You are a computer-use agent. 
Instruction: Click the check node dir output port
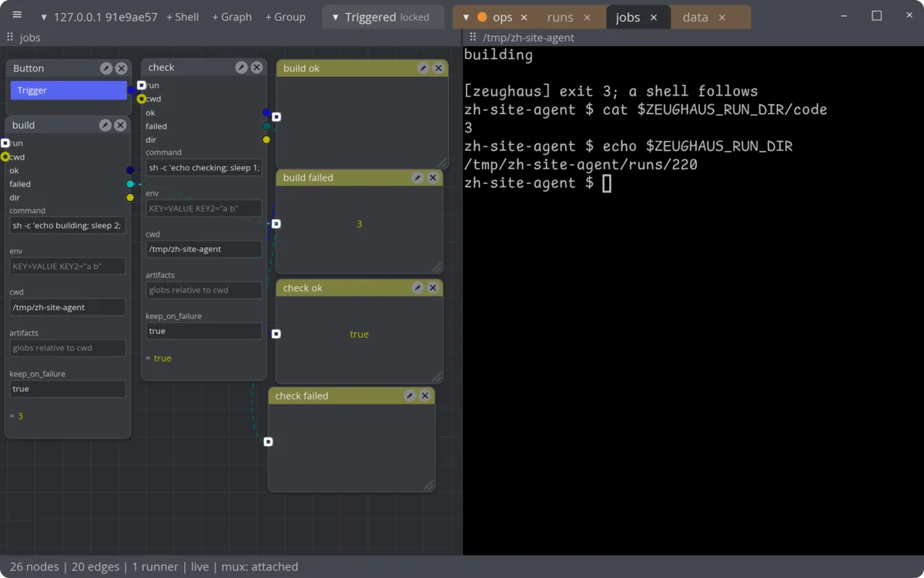tap(266, 139)
